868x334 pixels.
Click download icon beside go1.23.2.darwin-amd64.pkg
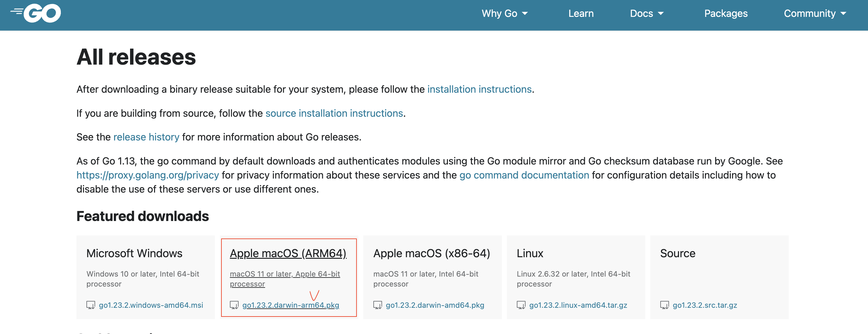click(x=378, y=305)
